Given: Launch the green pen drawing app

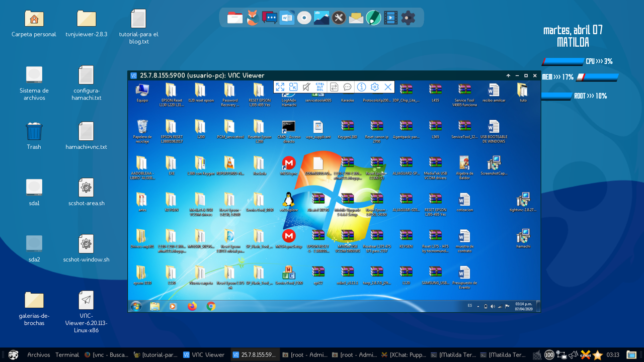Looking at the screenshot, I should 373,18.
